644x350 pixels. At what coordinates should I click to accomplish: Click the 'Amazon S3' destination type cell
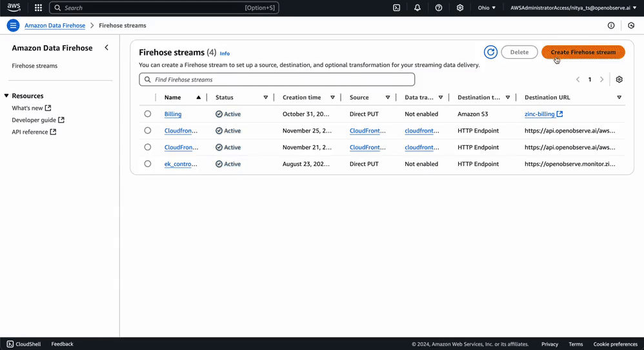click(473, 114)
